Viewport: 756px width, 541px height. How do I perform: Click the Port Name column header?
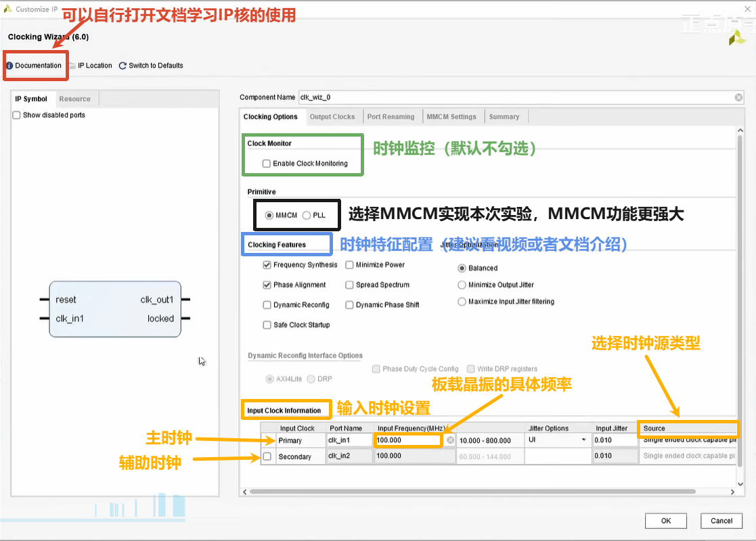click(346, 428)
